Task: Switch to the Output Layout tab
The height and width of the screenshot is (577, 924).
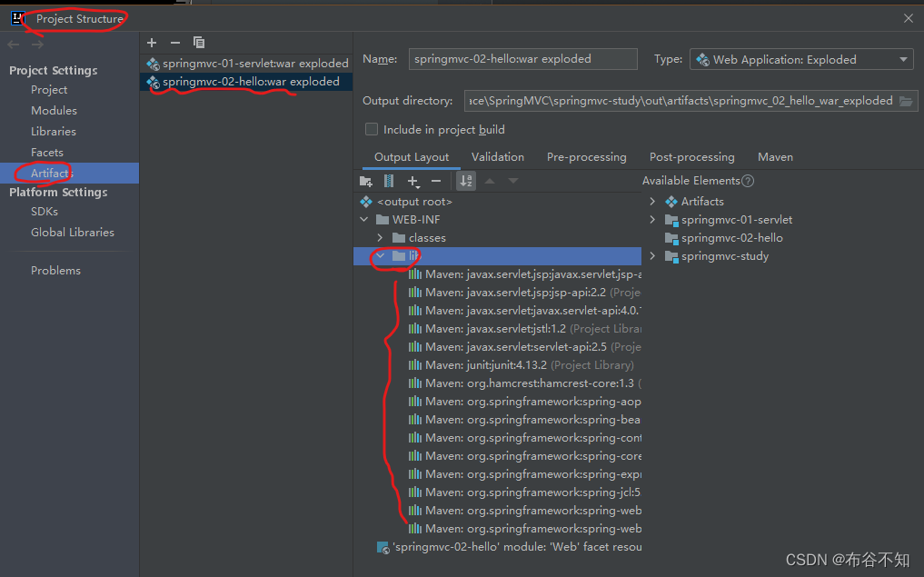Action: (x=412, y=157)
